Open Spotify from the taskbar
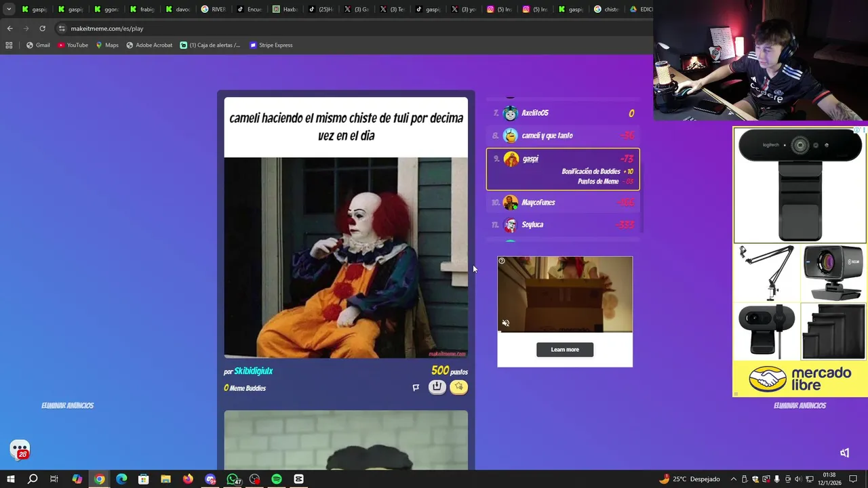The height and width of the screenshot is (488, 868). click(277, 479)
